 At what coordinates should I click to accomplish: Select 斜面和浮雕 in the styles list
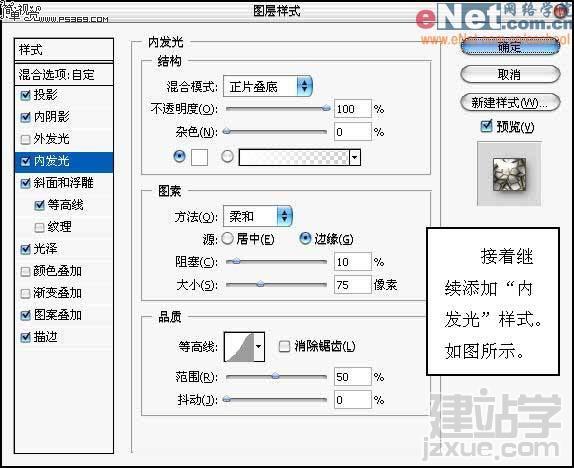pos(64,183)
